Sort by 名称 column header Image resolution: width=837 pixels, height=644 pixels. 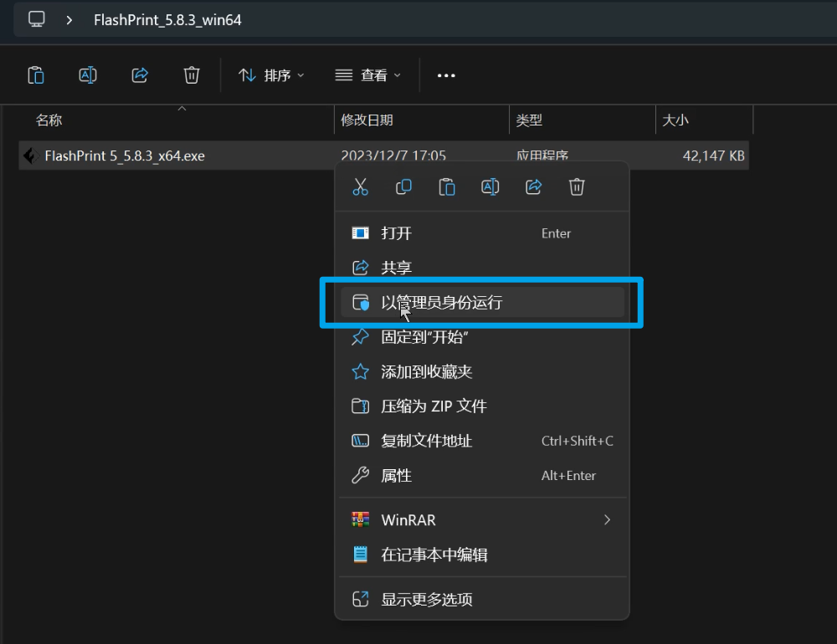tap(49, 120)
